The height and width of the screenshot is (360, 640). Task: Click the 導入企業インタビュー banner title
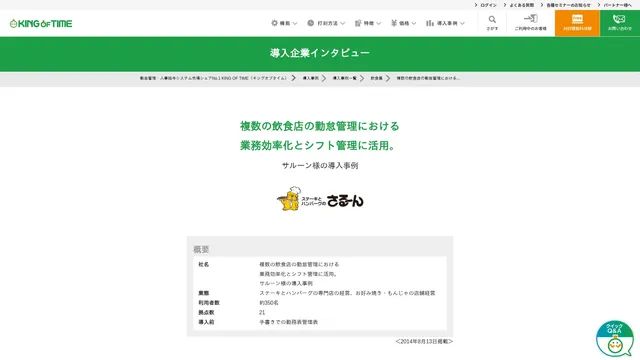pyautogui.click(x=320, y=53)
